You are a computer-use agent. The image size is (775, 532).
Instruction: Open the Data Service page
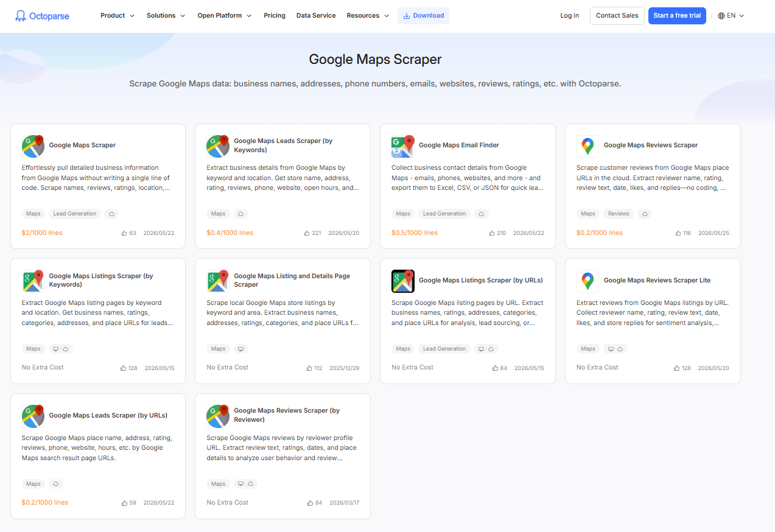pos(316,16)
